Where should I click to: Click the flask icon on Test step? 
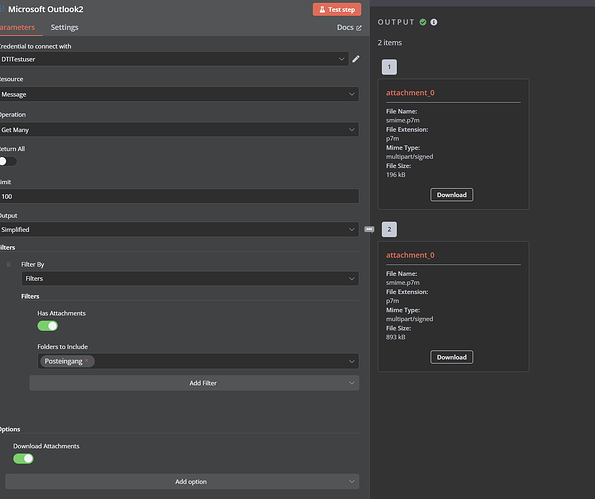(322, 9)
